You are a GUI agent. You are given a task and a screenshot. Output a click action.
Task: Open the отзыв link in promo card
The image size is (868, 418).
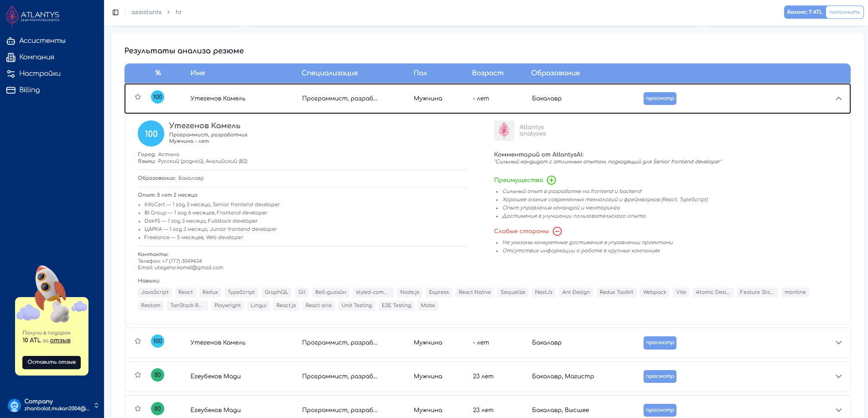click(x=60, y=340)
